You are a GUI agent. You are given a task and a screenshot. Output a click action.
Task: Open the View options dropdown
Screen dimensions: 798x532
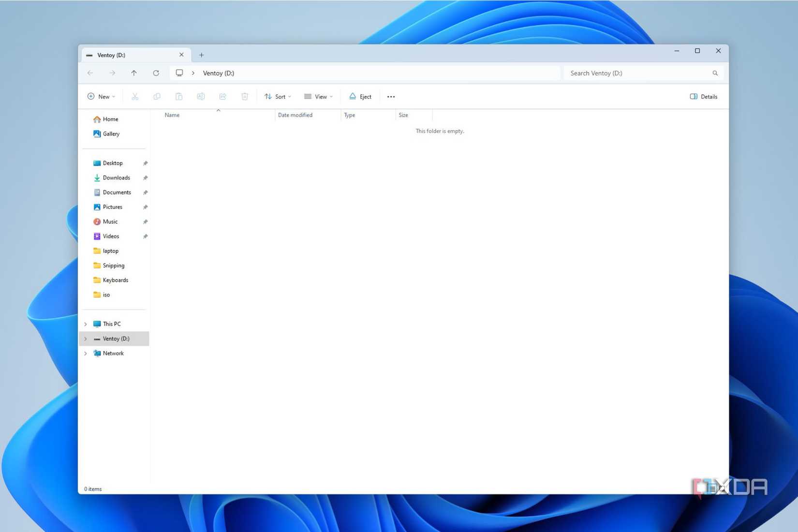(318, 96)
